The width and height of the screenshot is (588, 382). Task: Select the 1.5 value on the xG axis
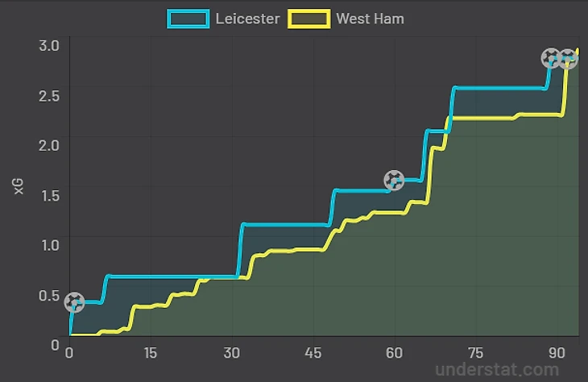[50, 196]
